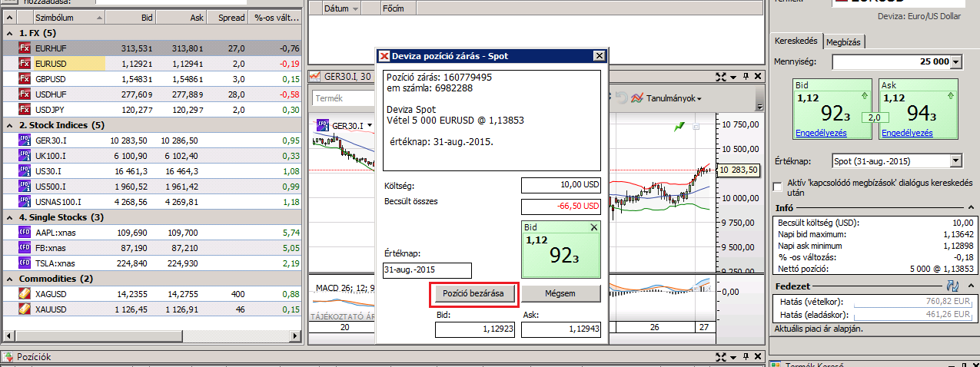Click the USNAS100.I CFD icon
Image resolution: width=980 pixels, height=367 pixels.
point(24,202)
